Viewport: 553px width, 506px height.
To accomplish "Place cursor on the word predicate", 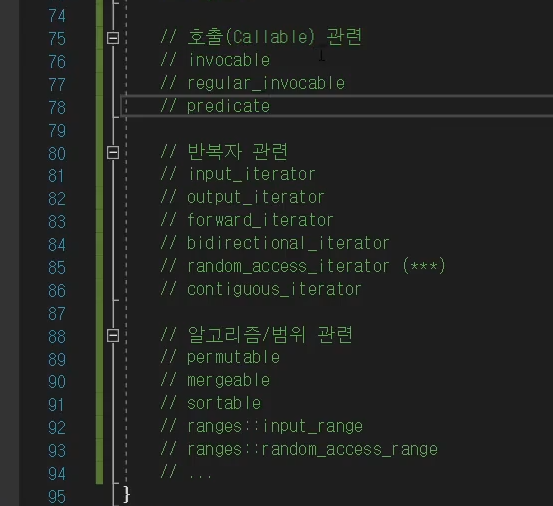I will tap(228, 106).
